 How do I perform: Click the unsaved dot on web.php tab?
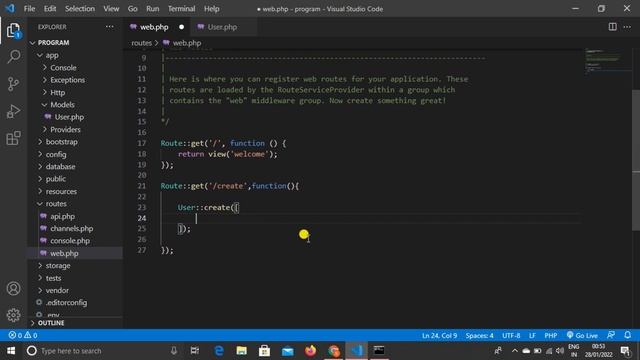tap(181, 27)
